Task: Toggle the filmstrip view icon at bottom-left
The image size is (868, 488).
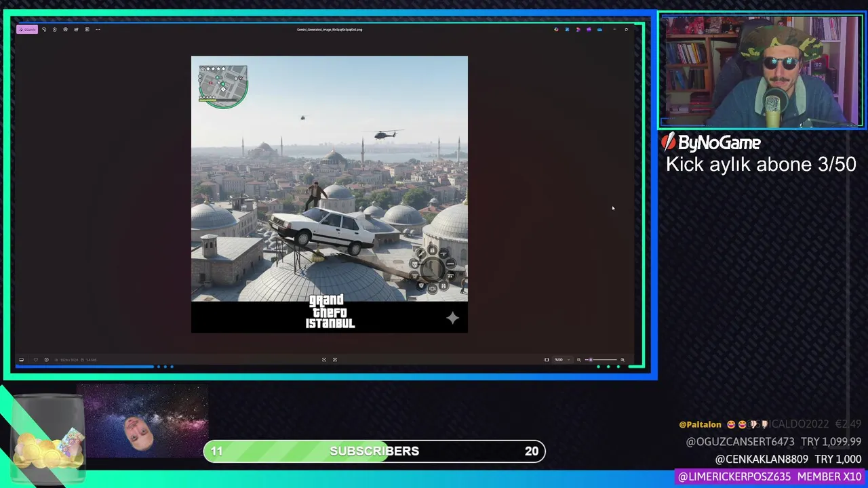Action: click(x=21, y=360)
